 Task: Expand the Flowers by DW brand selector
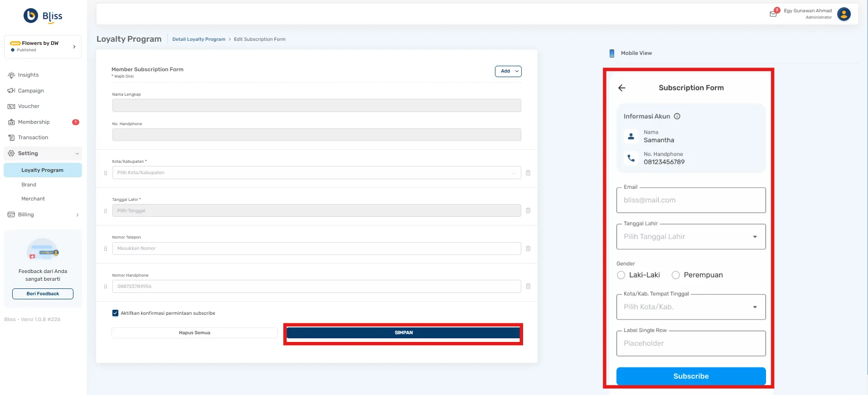[43, 46]
